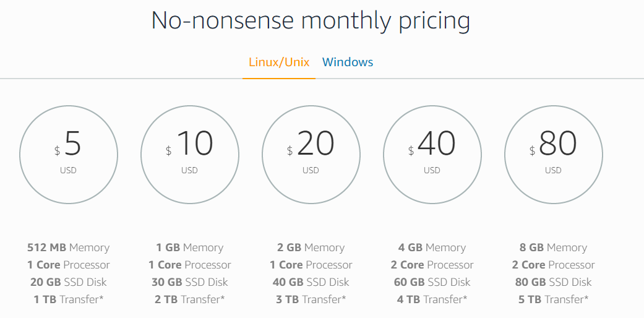
Task: Click the 1 TB Transfer* footnote text
Action: (69, 299)
